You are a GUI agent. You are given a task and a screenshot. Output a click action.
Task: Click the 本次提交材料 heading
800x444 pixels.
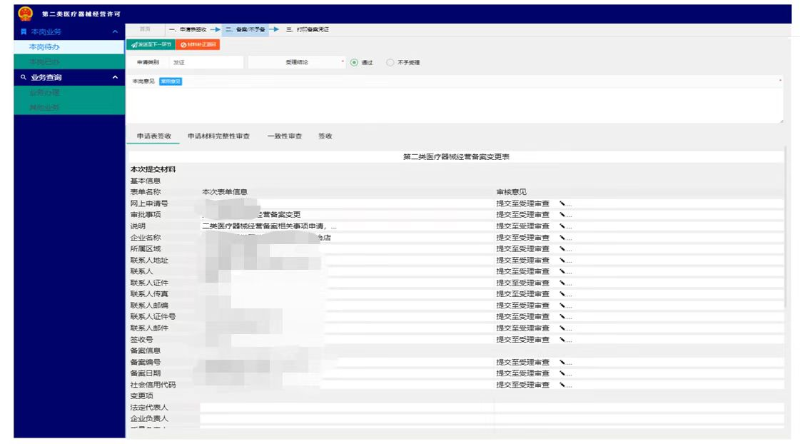[153, 169]
